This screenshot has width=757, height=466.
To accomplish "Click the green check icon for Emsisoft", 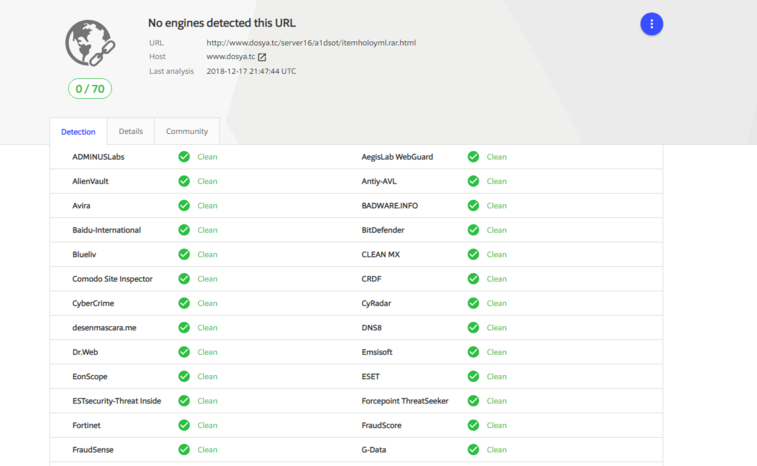I will (473, 352).
